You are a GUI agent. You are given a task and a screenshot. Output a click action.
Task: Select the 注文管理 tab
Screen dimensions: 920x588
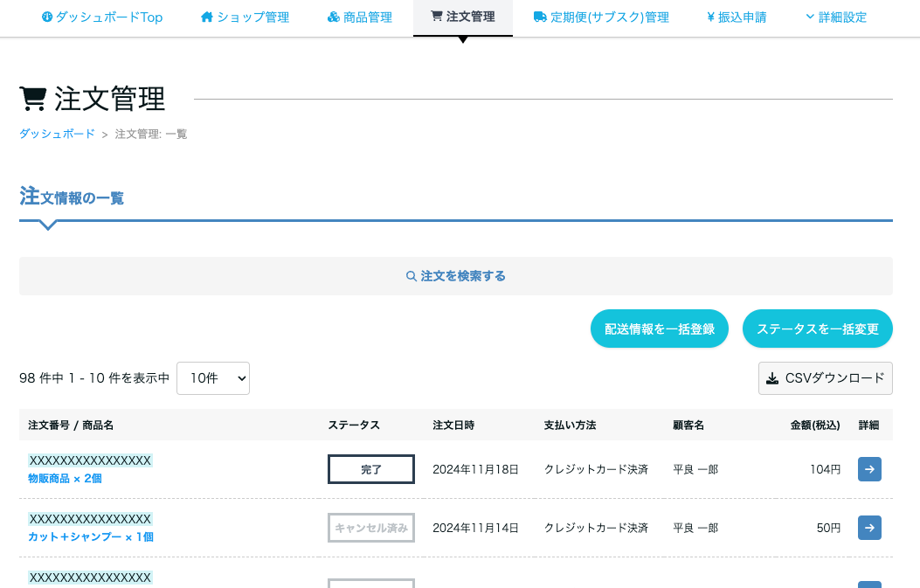[x=462, y=17]
